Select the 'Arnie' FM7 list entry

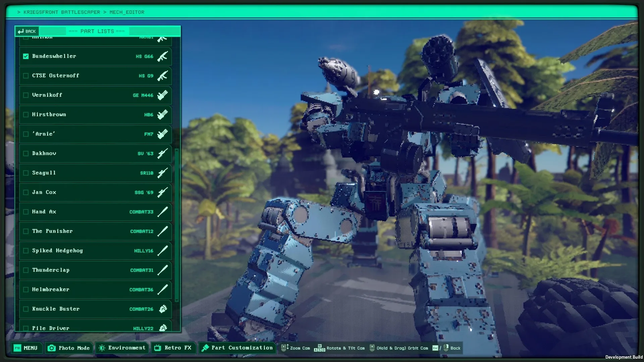pyautogui.click(x=95, y=134)
